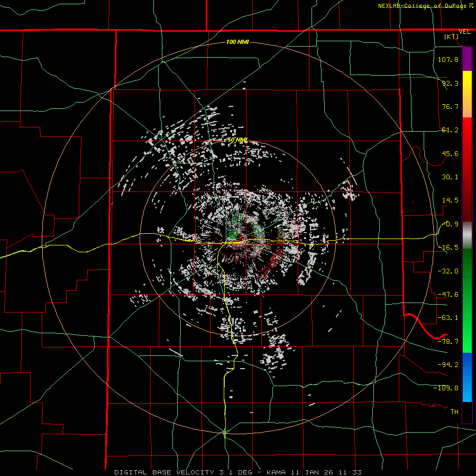Click the 30.1 velocity scale value
476x476 pixels.
pos(450,177)
